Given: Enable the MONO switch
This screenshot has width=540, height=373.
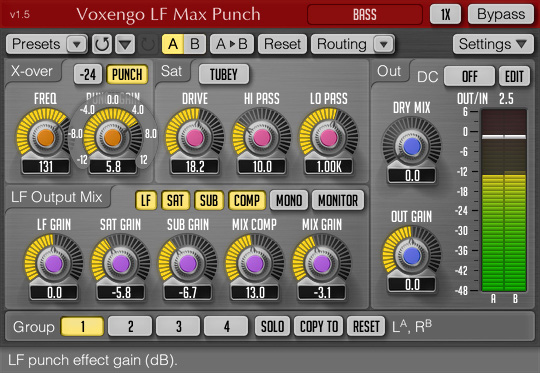Looking at the screenshot, I should [x=289, y=200].
